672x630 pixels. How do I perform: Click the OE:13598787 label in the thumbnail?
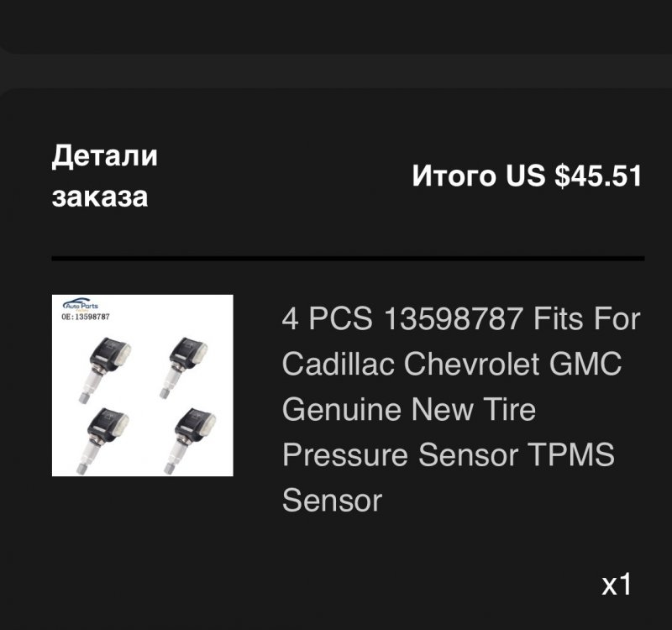86,318
